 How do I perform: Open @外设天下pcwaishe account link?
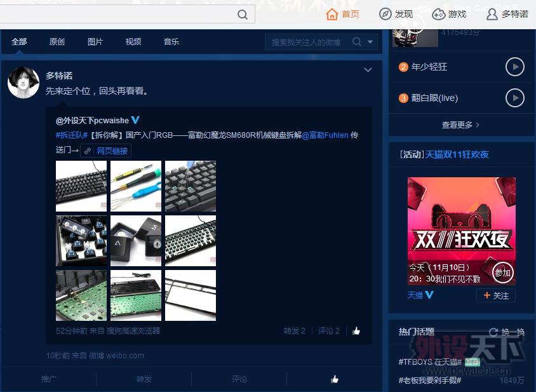click(92, 121)
